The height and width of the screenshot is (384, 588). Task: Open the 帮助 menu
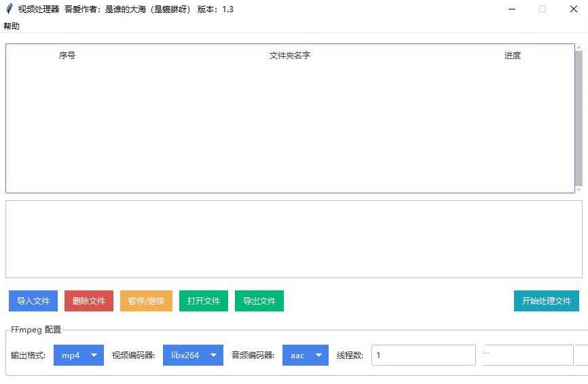pos(12,26)
